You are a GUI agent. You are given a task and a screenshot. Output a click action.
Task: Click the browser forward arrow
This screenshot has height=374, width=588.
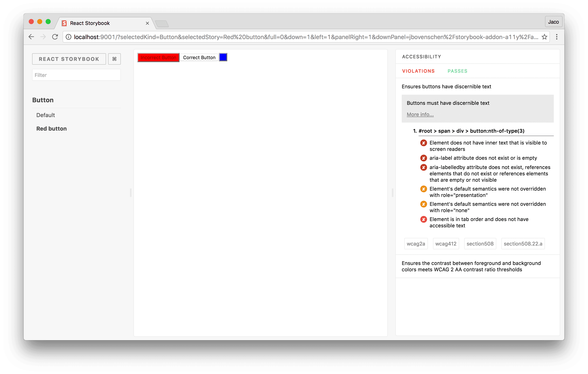[43, 37]
